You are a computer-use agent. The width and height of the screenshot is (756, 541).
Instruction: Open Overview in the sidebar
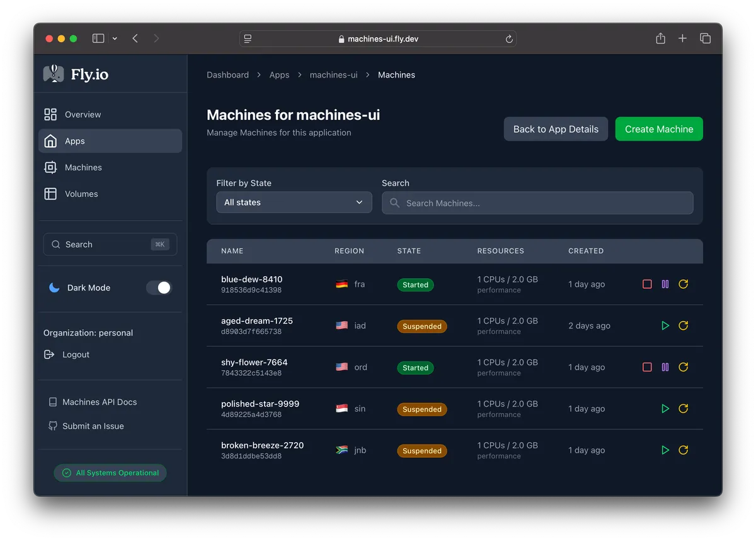tap(83, 115)
